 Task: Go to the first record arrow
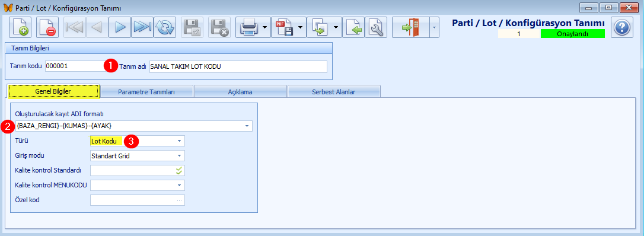(x=75, y=27)
